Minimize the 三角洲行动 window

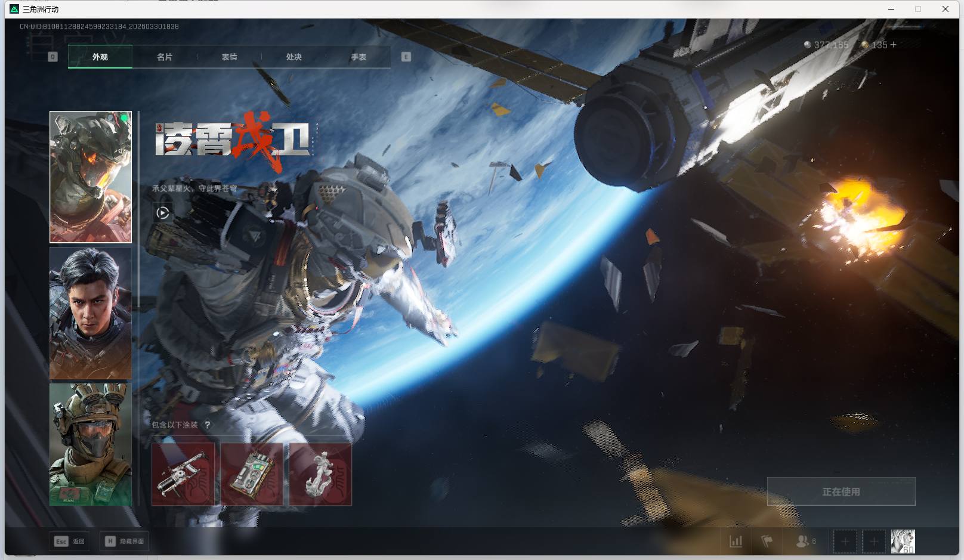tap(891, 9)
